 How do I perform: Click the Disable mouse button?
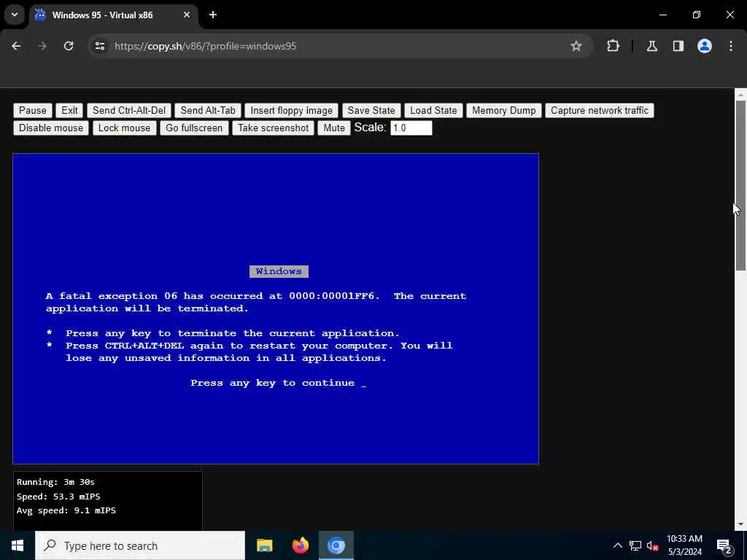(x=51, y=128)
